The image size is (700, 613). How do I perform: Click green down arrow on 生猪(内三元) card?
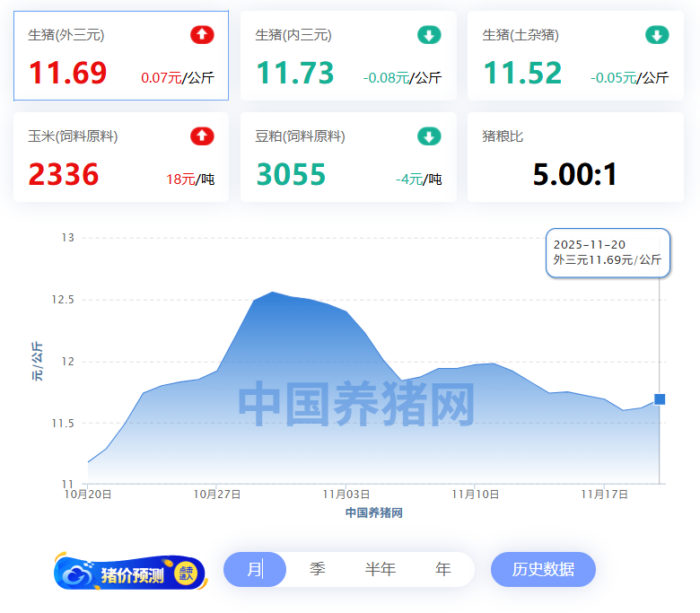click(x=429, y=35)
